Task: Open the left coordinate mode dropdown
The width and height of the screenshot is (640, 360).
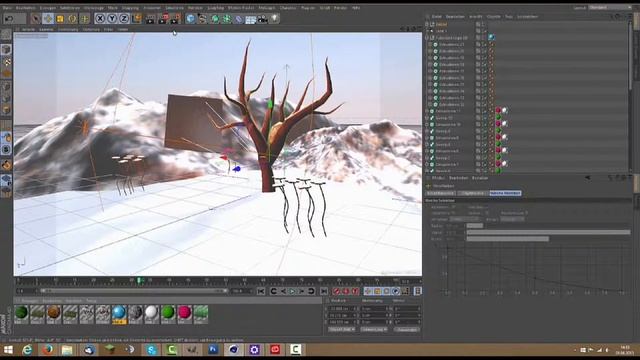Action: click(342, 329)
